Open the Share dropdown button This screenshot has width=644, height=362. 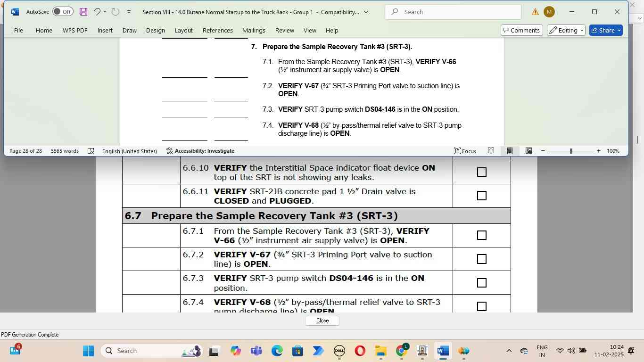(606, 30)
